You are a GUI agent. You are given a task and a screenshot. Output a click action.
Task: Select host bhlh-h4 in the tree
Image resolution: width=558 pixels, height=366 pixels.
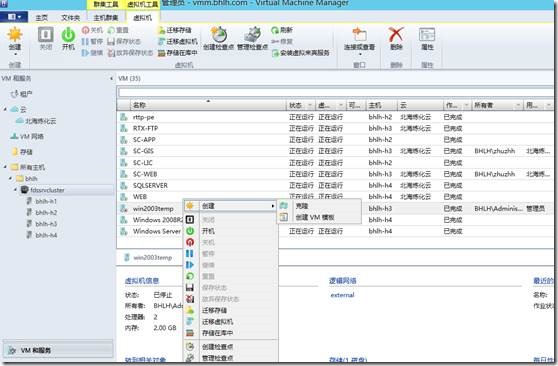(42, 235)
